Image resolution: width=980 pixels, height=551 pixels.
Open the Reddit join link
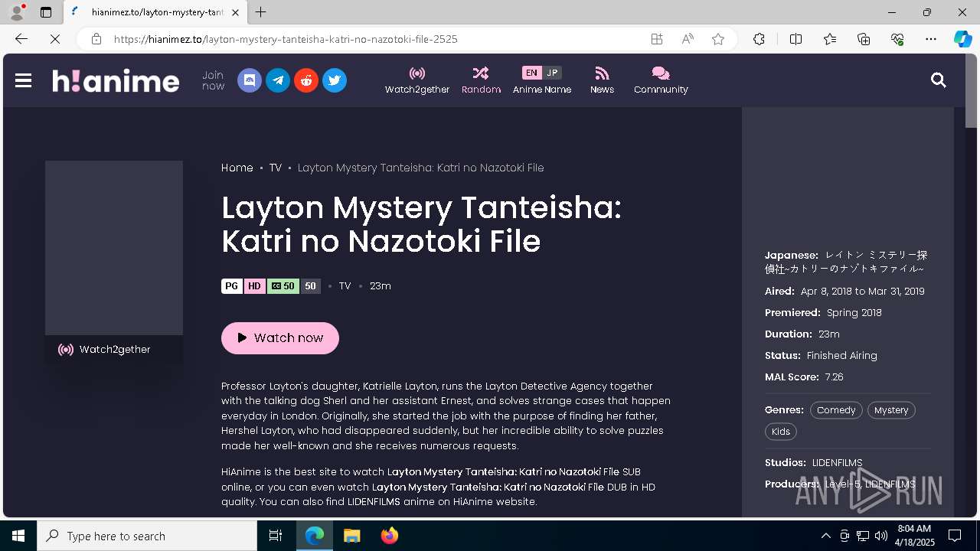[x=306, y=80]
